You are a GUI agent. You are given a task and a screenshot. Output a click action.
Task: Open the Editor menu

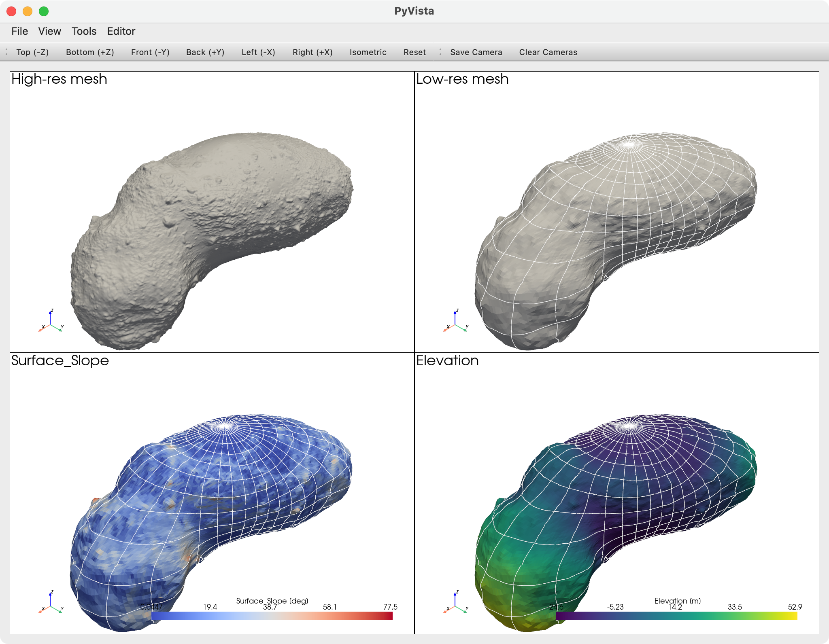pyautogui.click(x=121, y=31)
